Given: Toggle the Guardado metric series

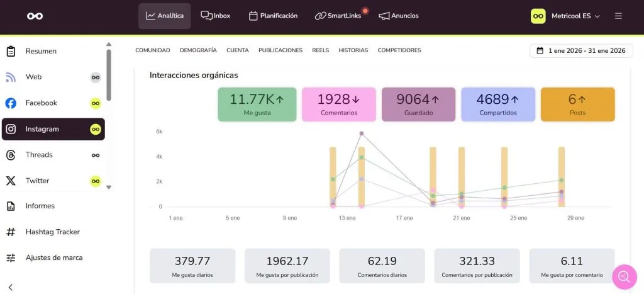Looking at the screenshot, I should (x=418, y=104).
